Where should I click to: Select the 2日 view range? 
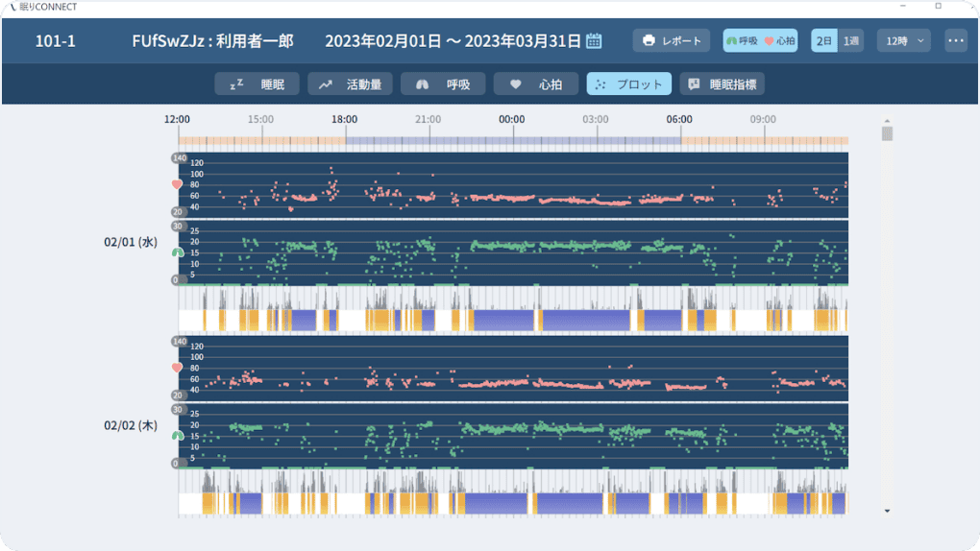click(824, 41)
